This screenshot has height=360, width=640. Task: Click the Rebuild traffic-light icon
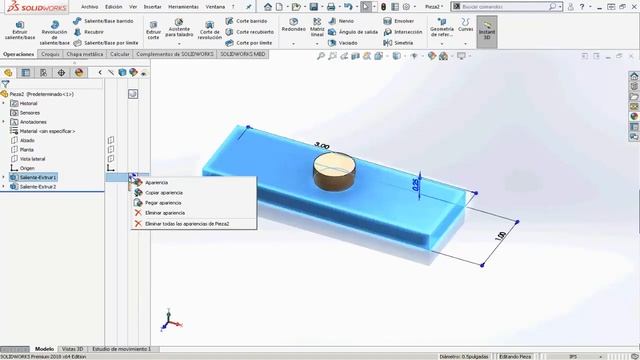coord(383,7)
